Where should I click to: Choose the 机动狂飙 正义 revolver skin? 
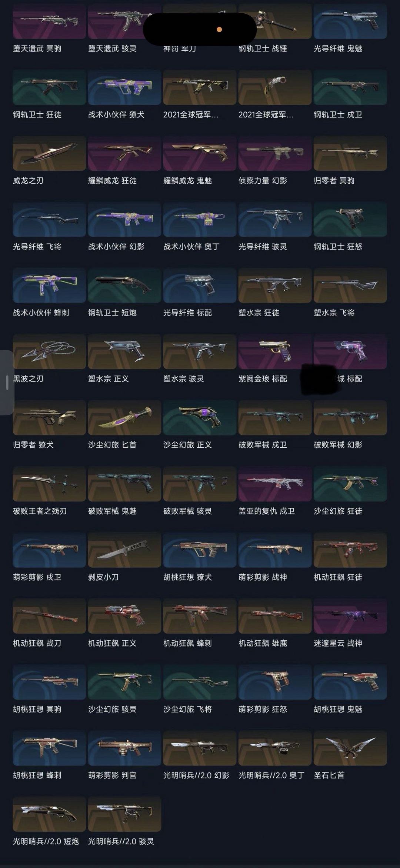pos(124,616)
